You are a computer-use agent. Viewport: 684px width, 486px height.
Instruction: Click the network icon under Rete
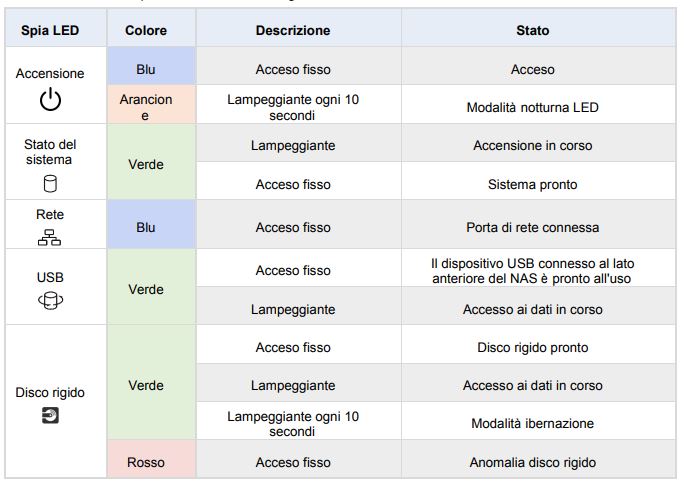coord(51,237)
